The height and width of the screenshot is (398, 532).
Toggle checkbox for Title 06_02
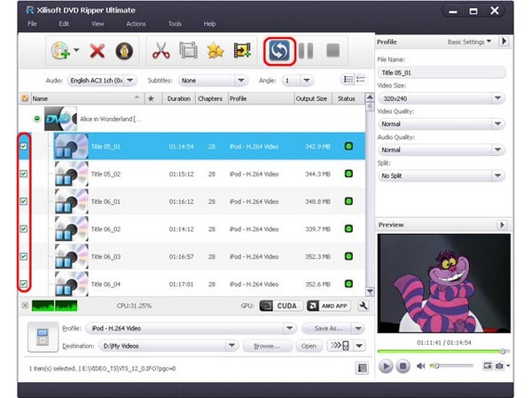pos(24,229)
